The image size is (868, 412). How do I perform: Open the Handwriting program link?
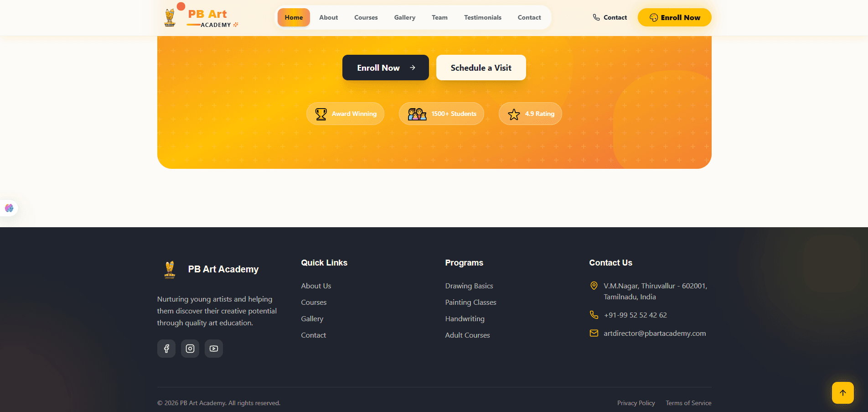tap(465, 318)
